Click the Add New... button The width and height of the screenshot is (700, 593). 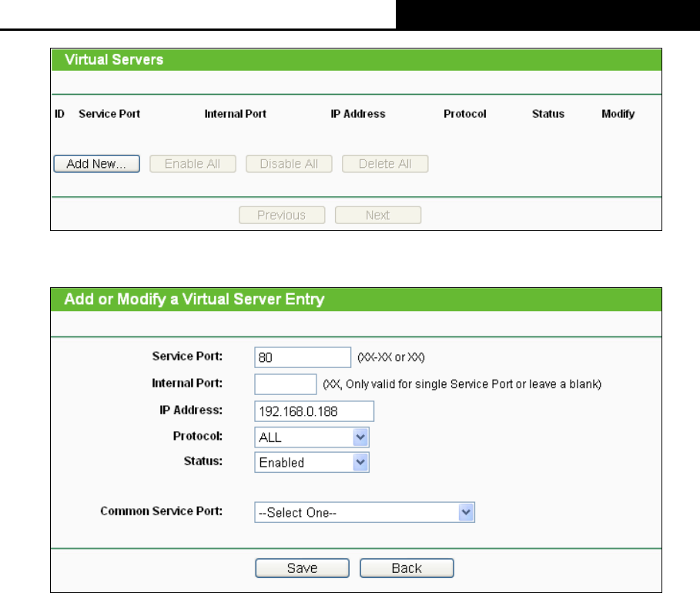coord(96,163)
